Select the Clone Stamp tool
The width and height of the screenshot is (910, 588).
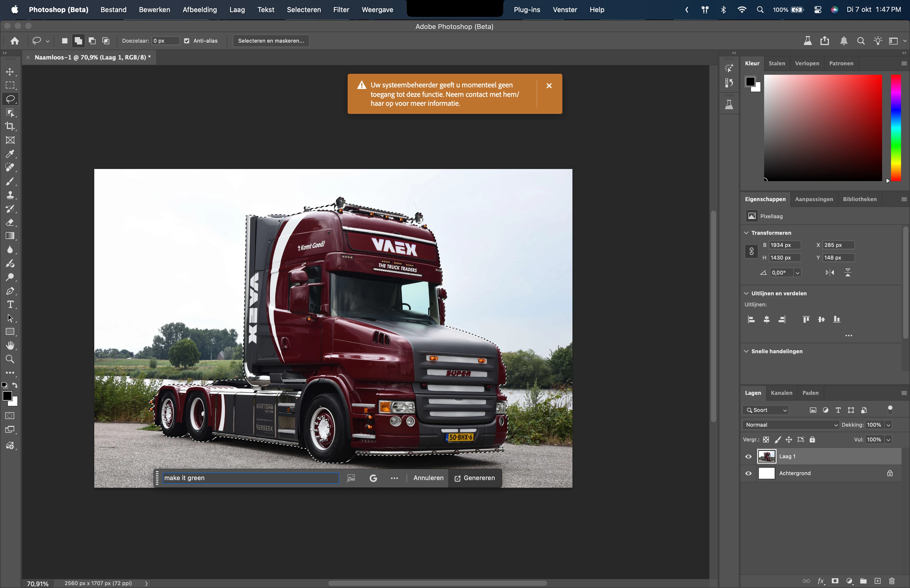tap(10, 195)
